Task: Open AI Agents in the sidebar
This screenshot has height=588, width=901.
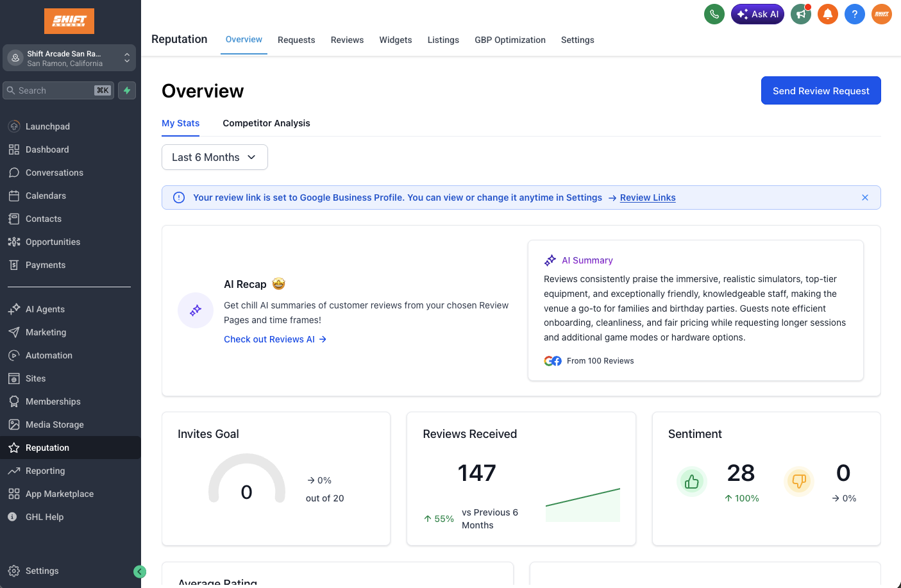Action: (45, 309)
